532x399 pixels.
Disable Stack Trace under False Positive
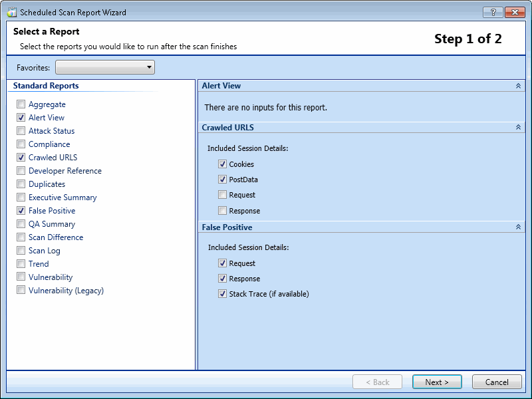tap(222, 293)
